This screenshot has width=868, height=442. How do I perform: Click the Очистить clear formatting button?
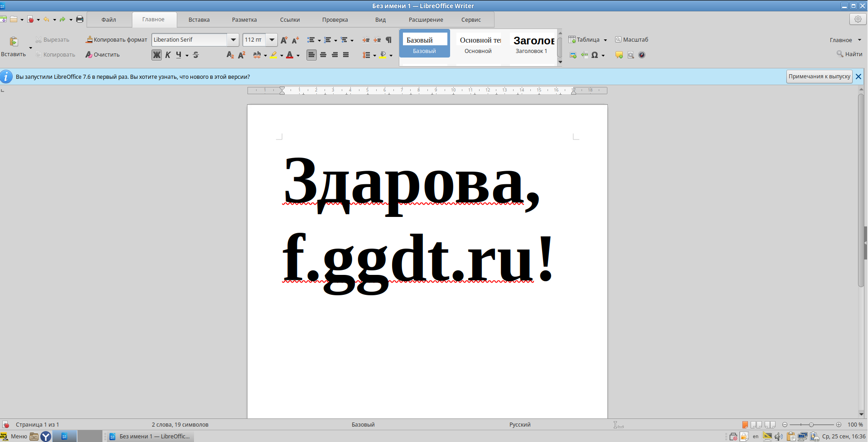(102, 55)
